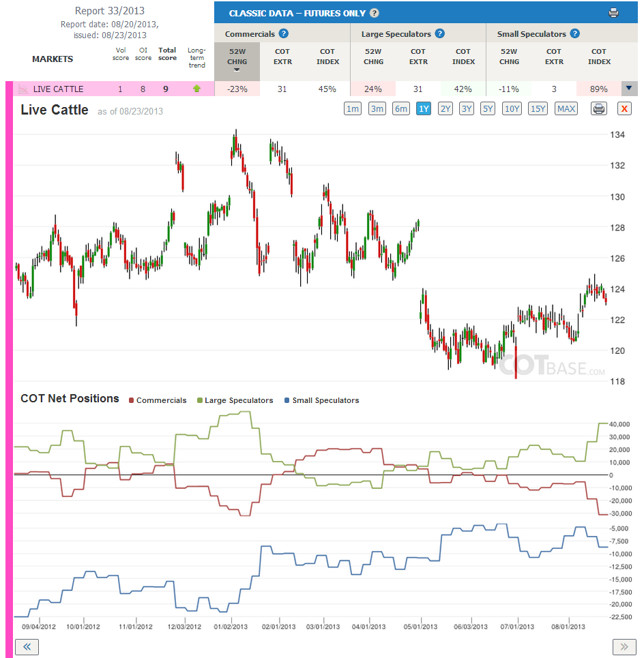Open the Classic Data help question mark

(374, 13)
